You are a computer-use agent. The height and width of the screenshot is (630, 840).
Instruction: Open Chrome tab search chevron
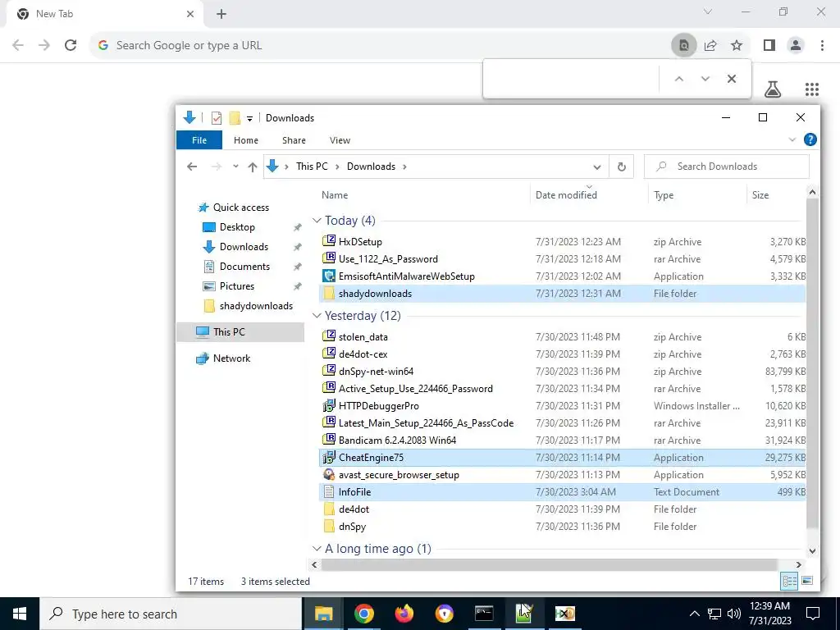pos(708,11)
